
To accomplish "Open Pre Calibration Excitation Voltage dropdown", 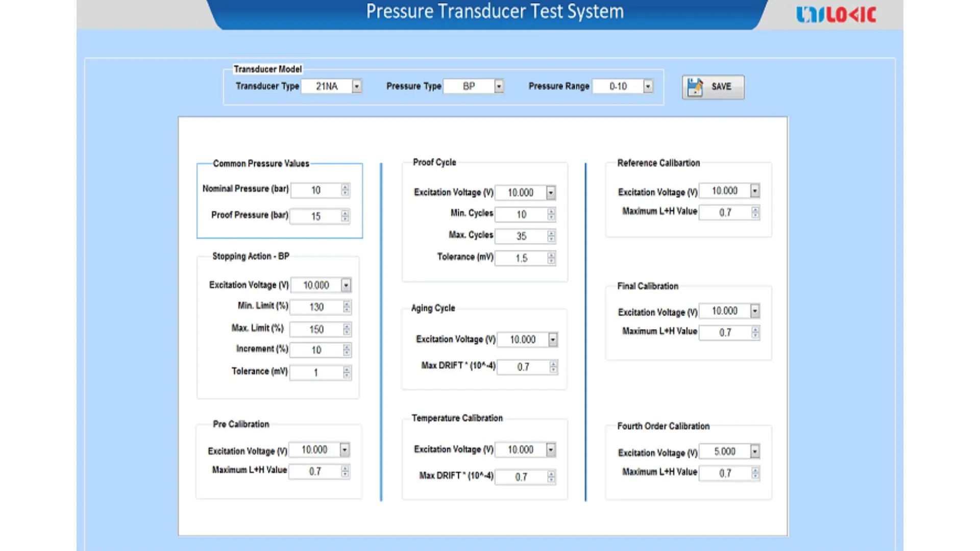I will click(x=345, y=449).
